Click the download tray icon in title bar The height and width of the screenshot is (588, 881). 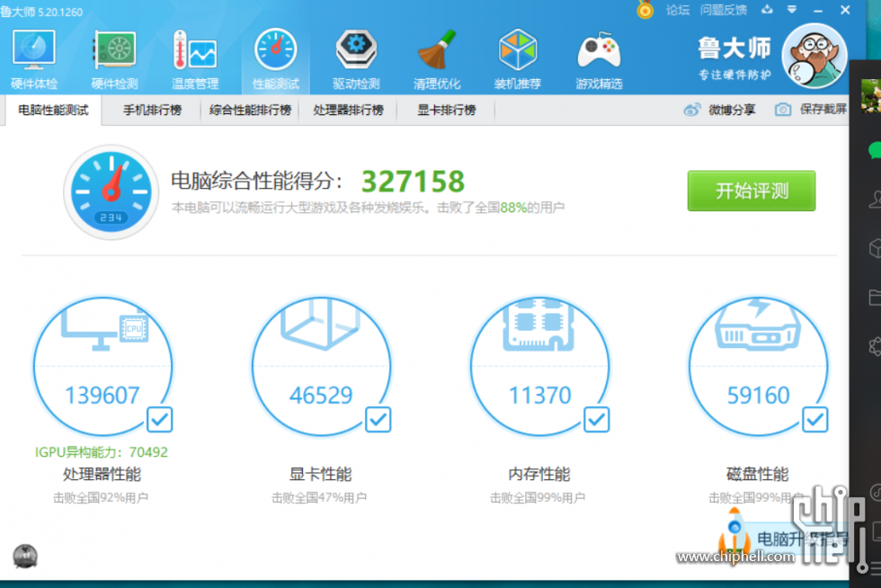click(767, 10)
